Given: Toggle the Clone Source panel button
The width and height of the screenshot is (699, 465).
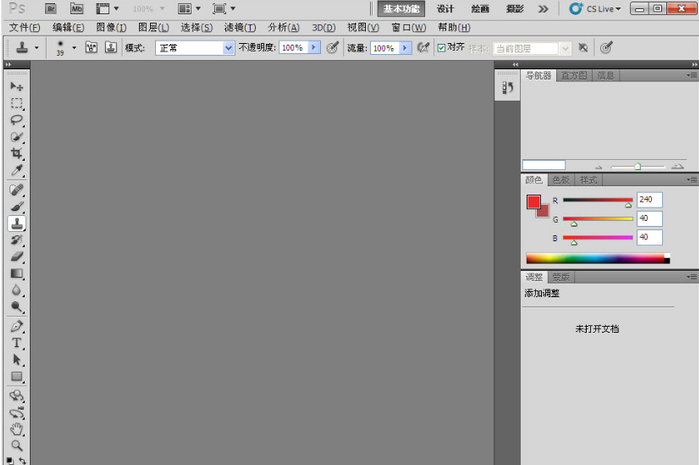Looking at the screenshot, I should tap(111, 47).
